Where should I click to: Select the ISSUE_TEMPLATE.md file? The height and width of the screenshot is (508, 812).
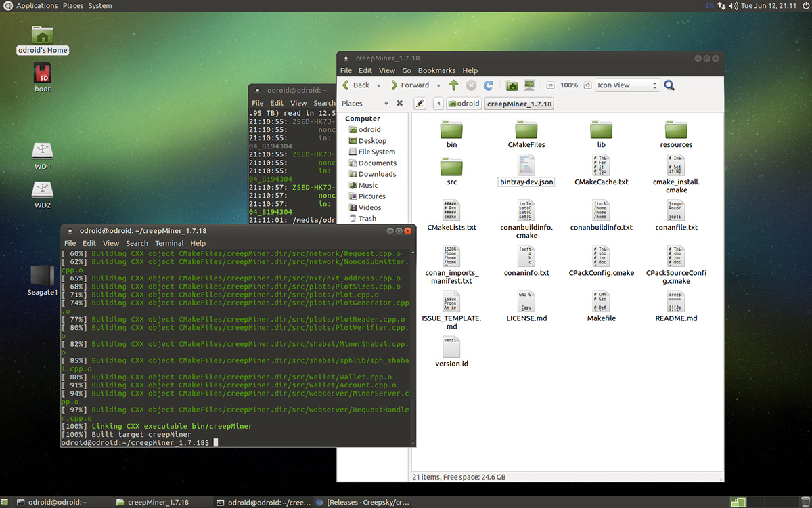pos(451,310)
